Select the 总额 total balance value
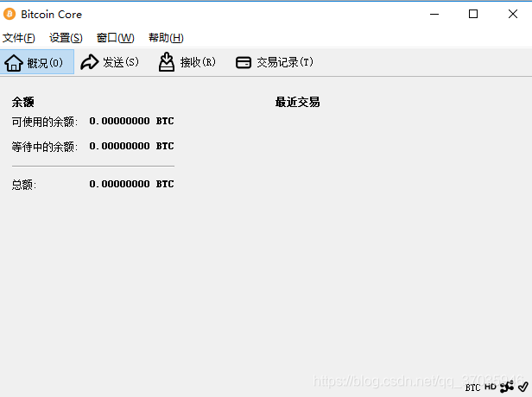The height and width of the screenshot is (397, 532). click(131, 184)
